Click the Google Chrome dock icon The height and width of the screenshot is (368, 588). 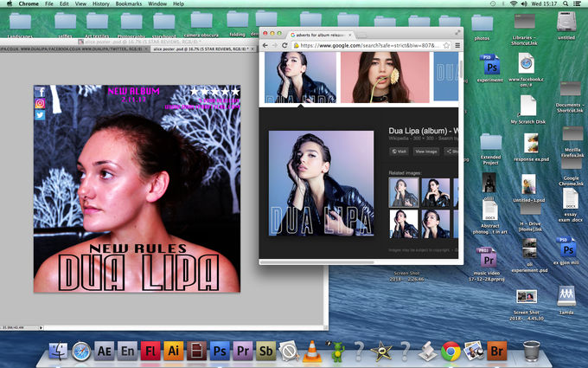tap(451, 351)
